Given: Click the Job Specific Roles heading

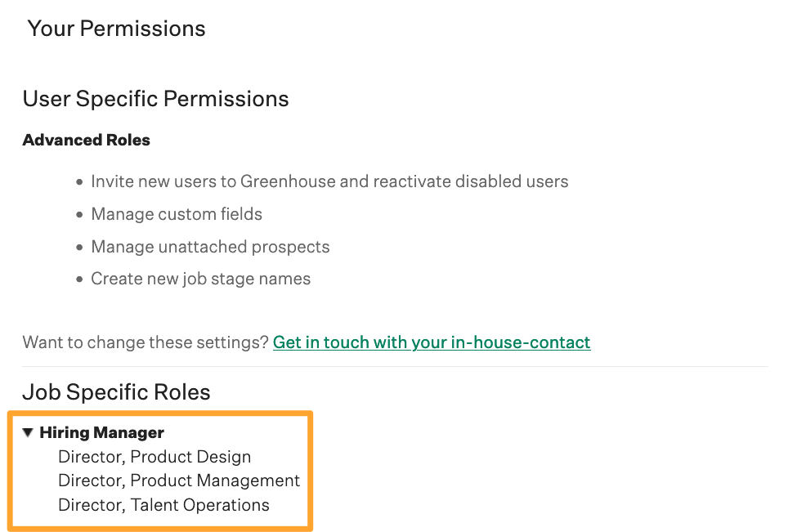Looking at the screenshot, I should point(115,391).
